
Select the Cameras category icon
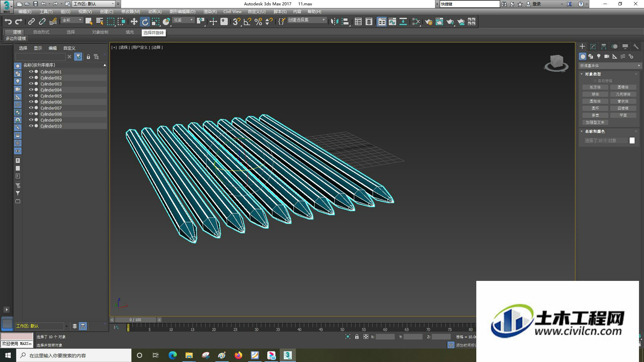[x=607, y=56]
